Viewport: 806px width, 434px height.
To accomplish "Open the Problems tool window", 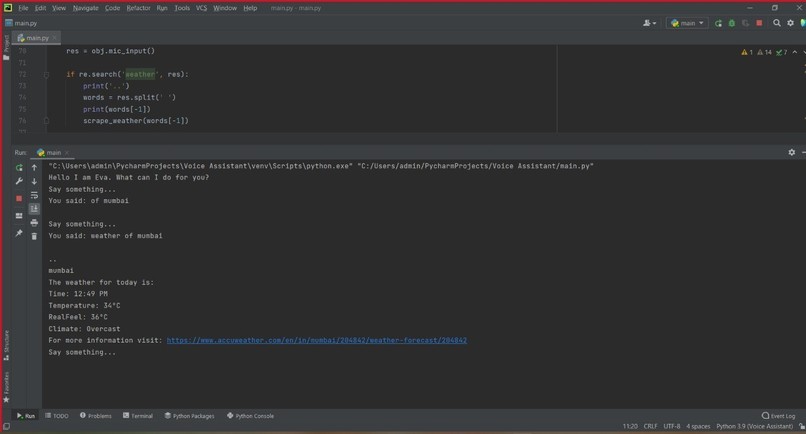I will point(96,415).
